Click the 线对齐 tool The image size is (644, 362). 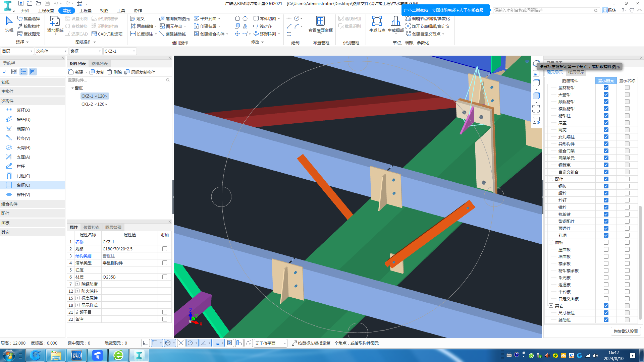tap(262, 26)
